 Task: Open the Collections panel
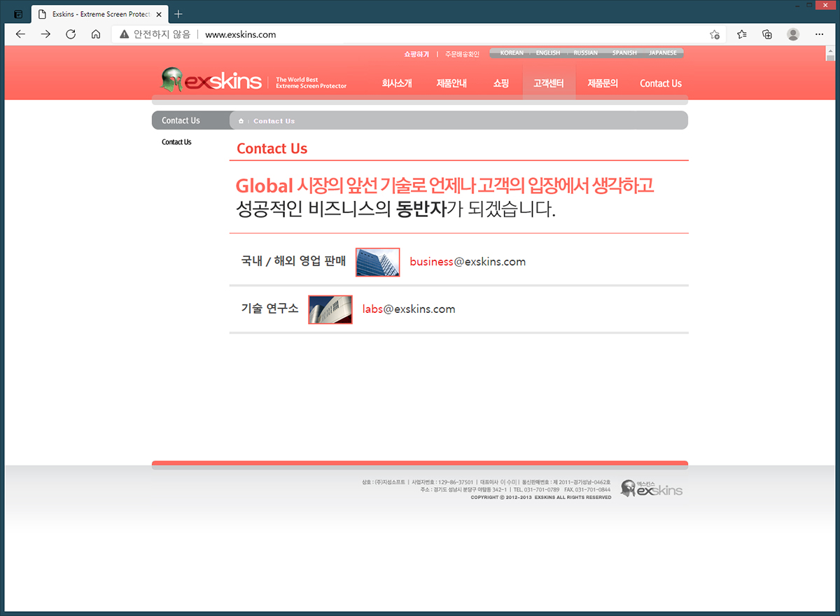click(x=767, y=34)
